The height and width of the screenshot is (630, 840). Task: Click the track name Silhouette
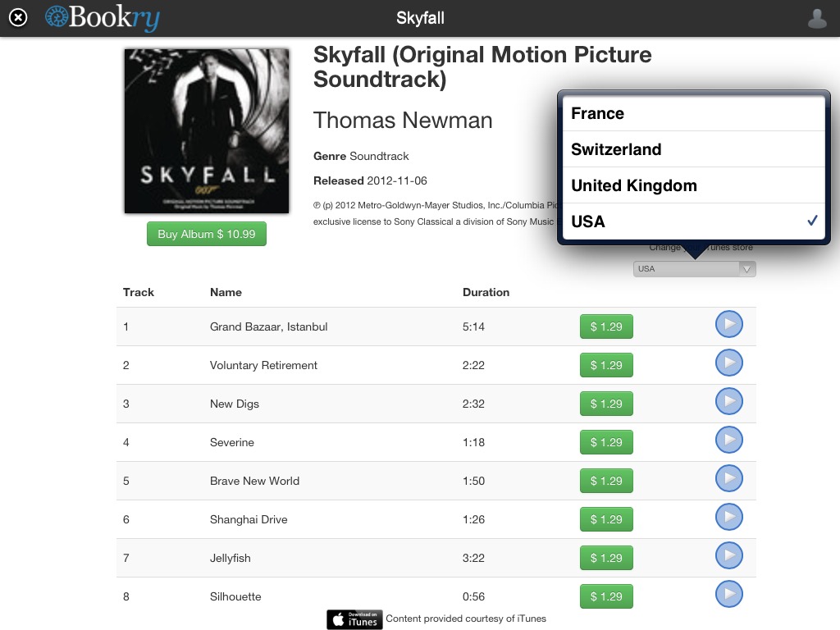click(x=235, y=597)
